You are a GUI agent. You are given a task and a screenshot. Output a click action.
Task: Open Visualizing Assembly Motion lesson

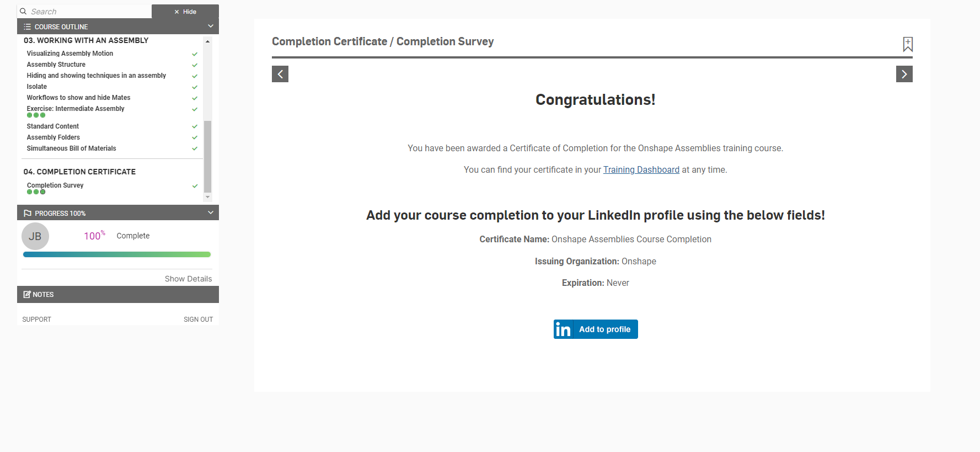tap(70, 54)
